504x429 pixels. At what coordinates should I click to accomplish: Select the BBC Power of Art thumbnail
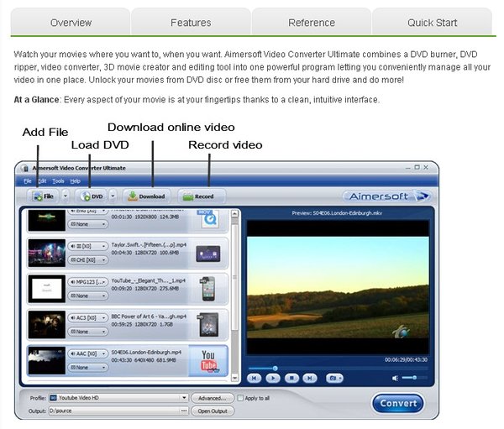tap(46, 325)
